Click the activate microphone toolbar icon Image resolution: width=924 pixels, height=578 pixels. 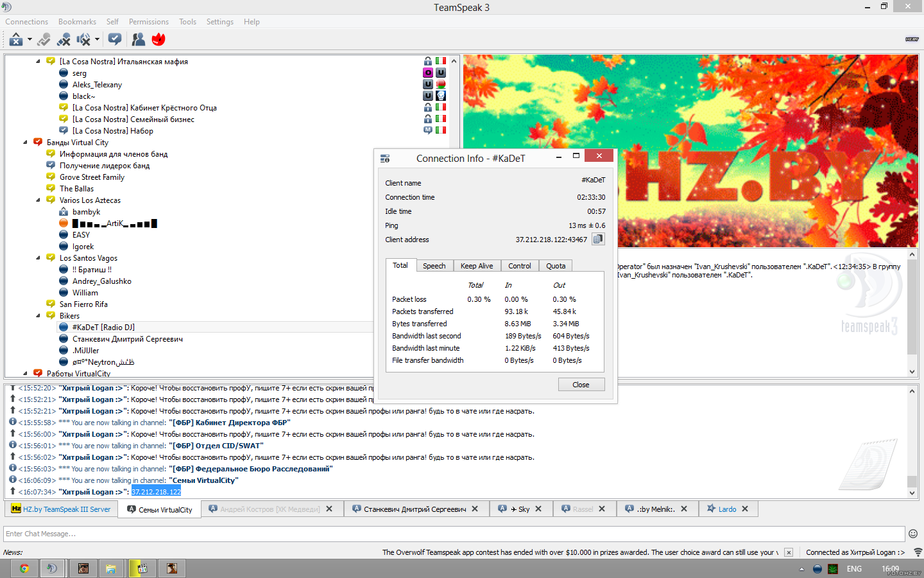click(x=44, y=40)
